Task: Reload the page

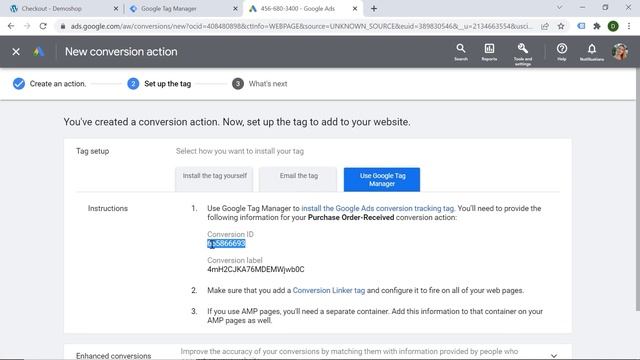Action: (43, 26)
